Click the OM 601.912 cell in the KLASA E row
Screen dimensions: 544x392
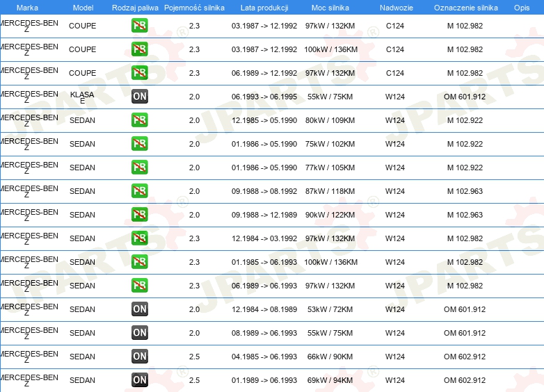(465, 97)
